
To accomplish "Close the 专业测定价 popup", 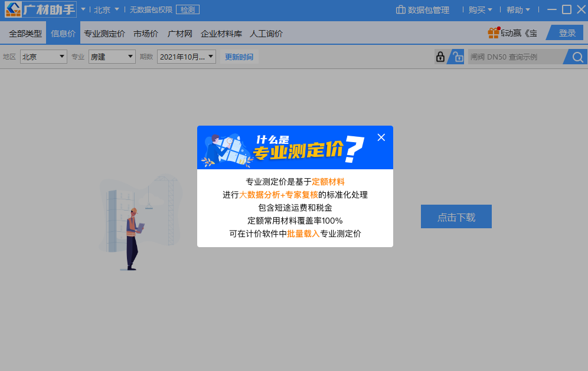I will point(381,137).
